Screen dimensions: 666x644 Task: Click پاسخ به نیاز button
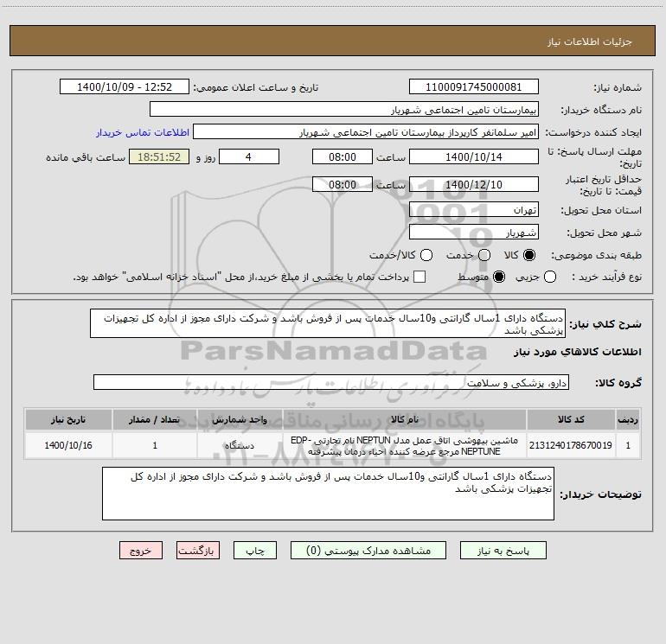pos(503,550)
